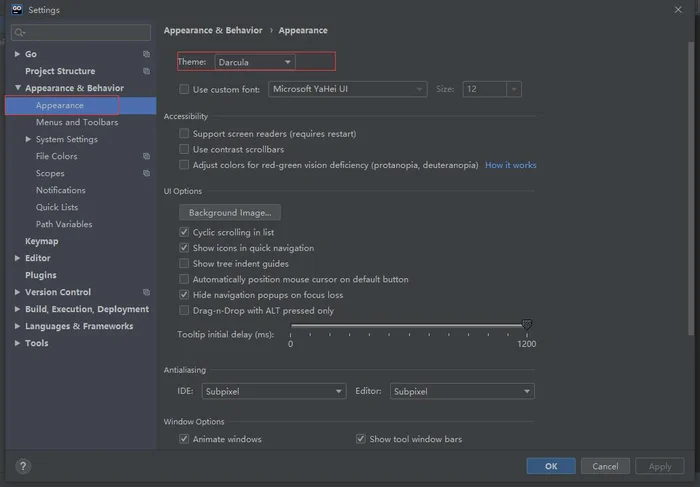This screenshot has width=700, height=487.
Task: Expand the Tools tree node
Action: point(17,343)
